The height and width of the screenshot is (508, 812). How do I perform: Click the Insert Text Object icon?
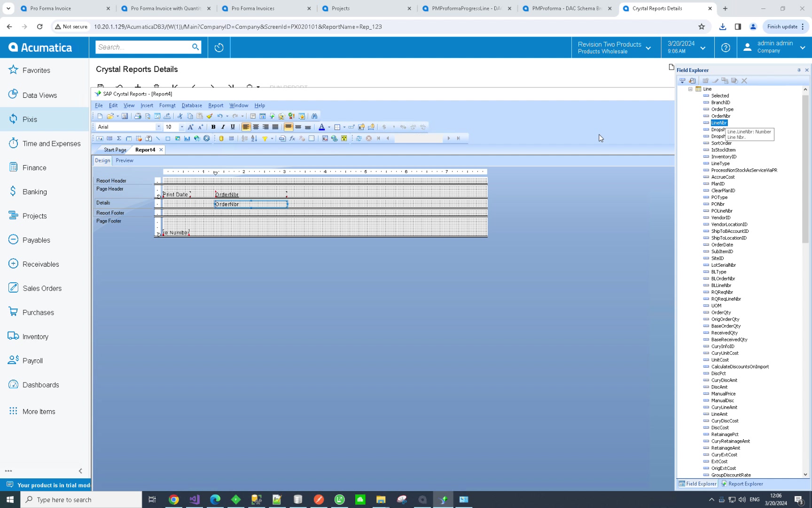[100, 138]
